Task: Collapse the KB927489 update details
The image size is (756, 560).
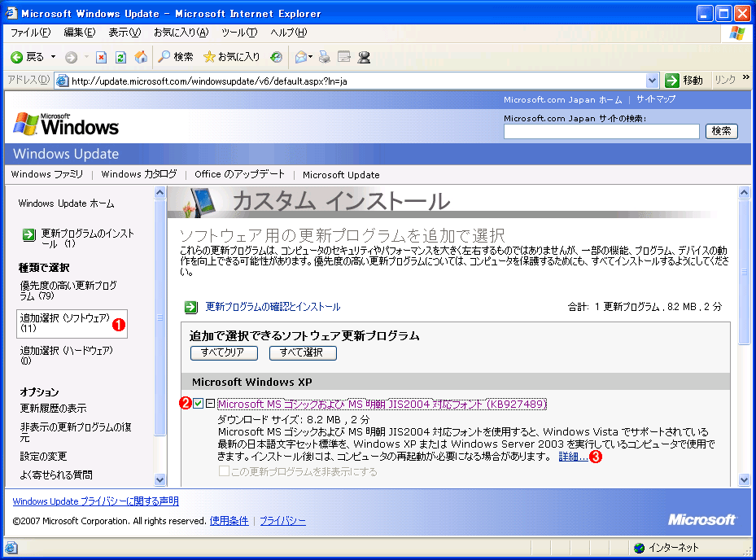Action: 210,403
